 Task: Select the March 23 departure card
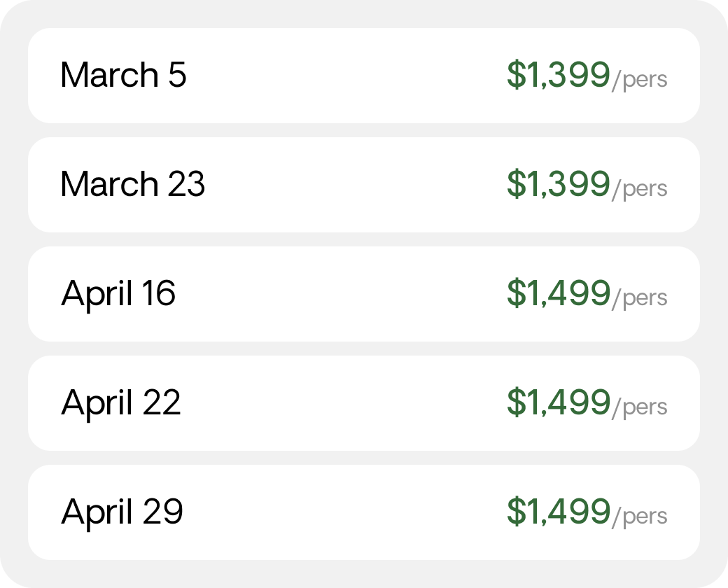[364, 185]
